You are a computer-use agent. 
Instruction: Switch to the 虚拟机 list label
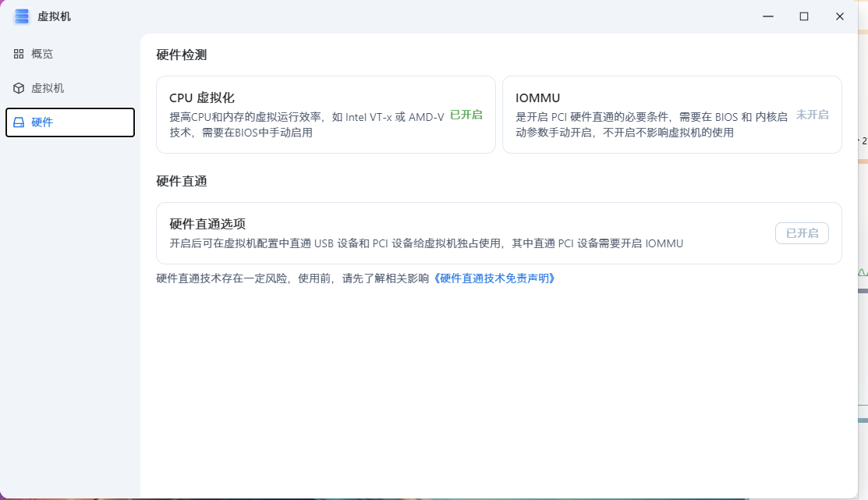pyautogui.click(x=48, y=88)
